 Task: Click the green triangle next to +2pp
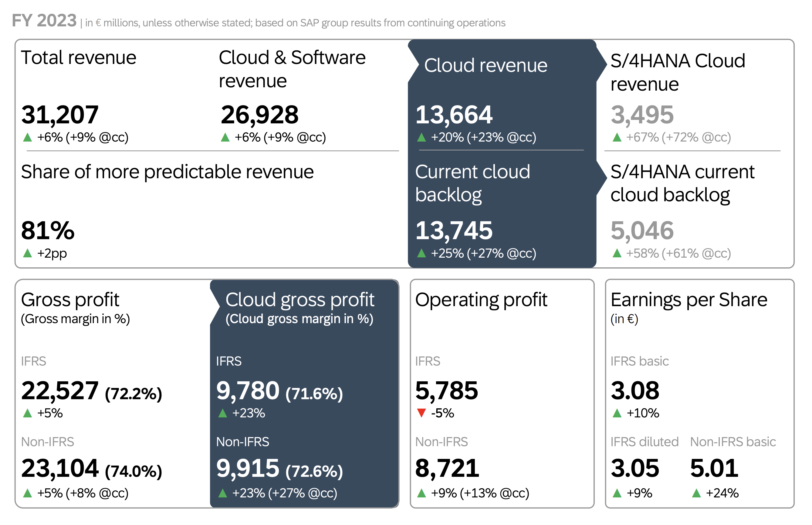click(x=28, y=253)
